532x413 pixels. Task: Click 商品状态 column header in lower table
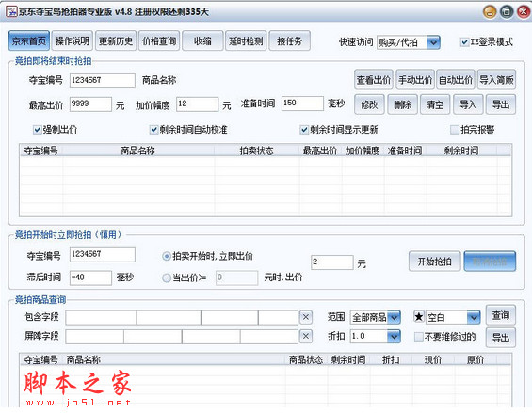pyautogui.click(x=306, y=359)
